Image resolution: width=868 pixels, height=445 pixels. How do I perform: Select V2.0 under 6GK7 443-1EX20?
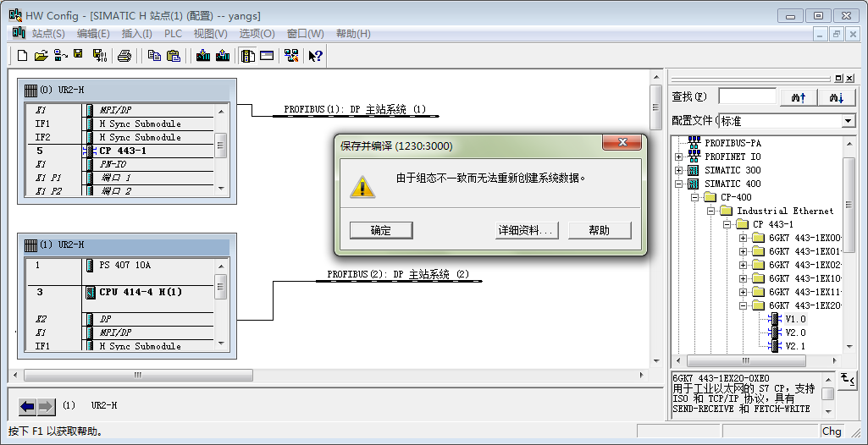click(x=795, y=332)
